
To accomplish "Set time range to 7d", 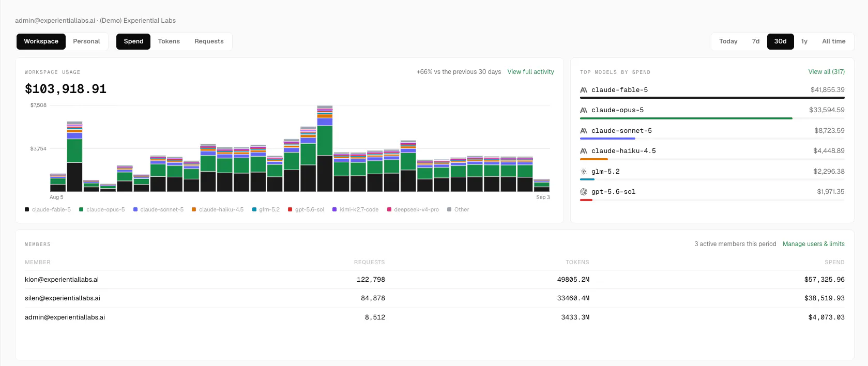I will tap(756, 41).
